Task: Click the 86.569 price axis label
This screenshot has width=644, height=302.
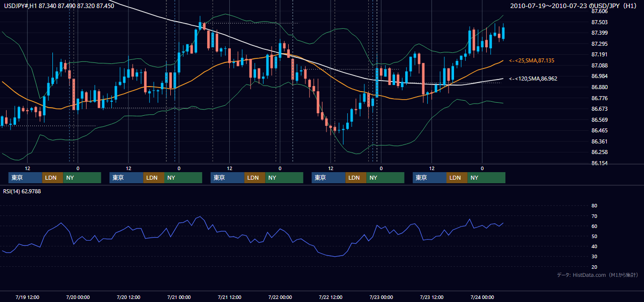Action: coord(600,120)
